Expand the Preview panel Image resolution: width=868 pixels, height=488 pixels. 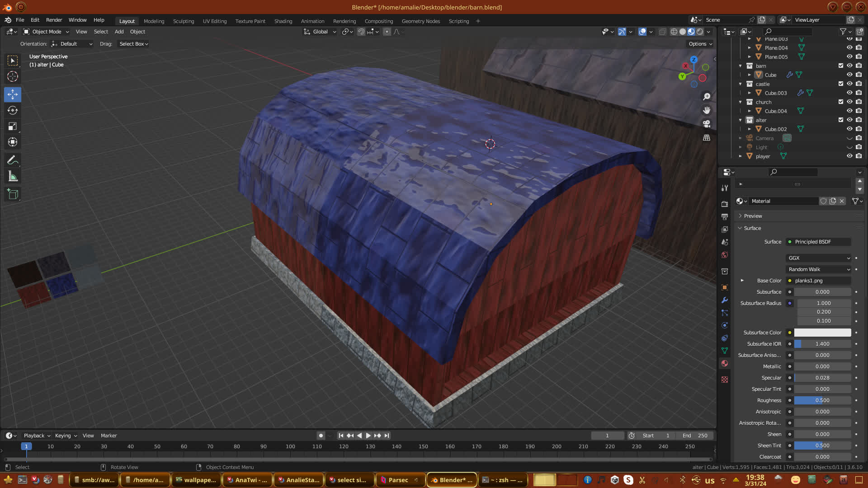tap(753, 216)
